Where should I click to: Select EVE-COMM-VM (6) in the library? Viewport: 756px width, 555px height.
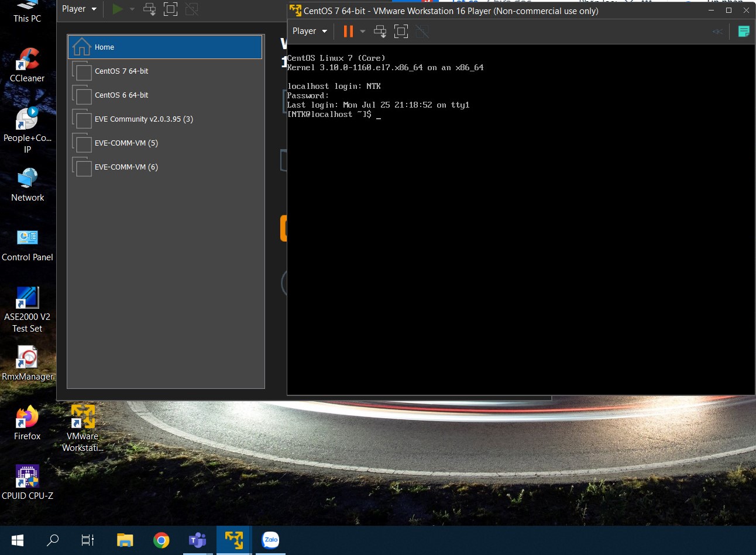(x=165, y=167)
